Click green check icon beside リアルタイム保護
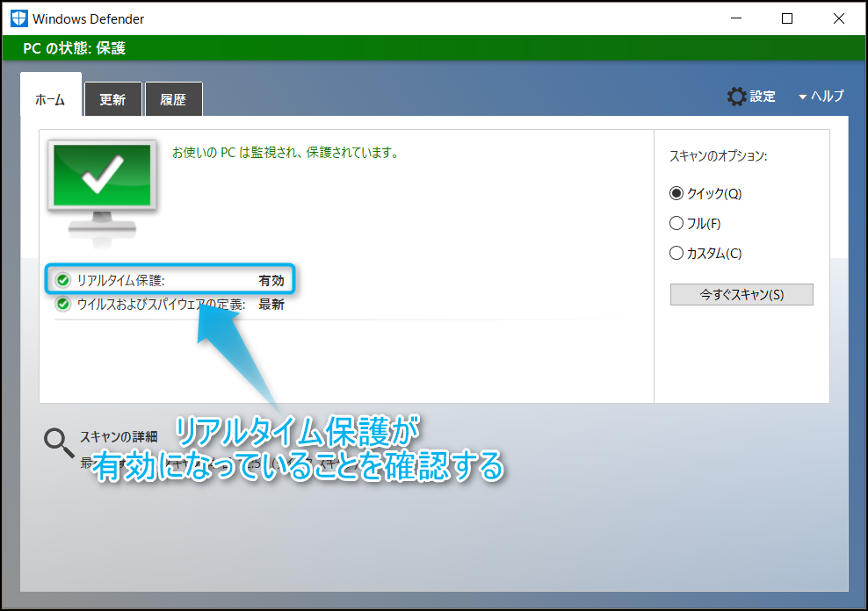The image size is (868, 611). click(x=62, y=281)
